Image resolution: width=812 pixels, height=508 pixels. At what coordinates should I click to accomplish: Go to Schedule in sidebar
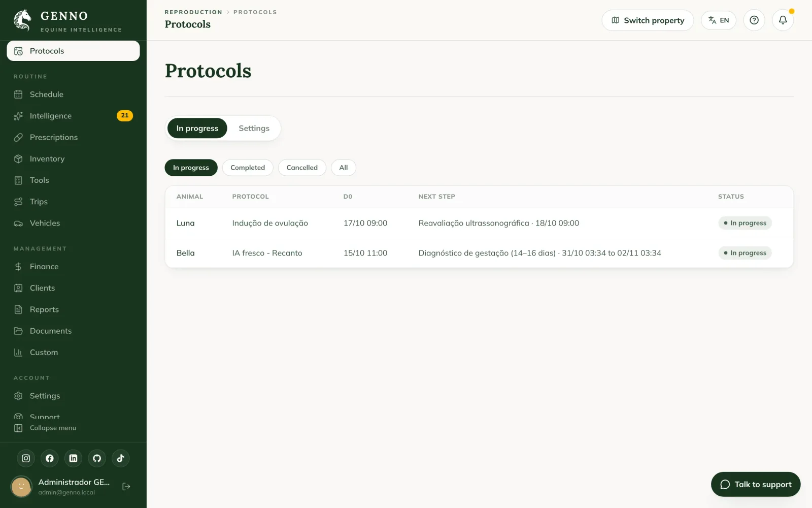[x=73, y=94]
